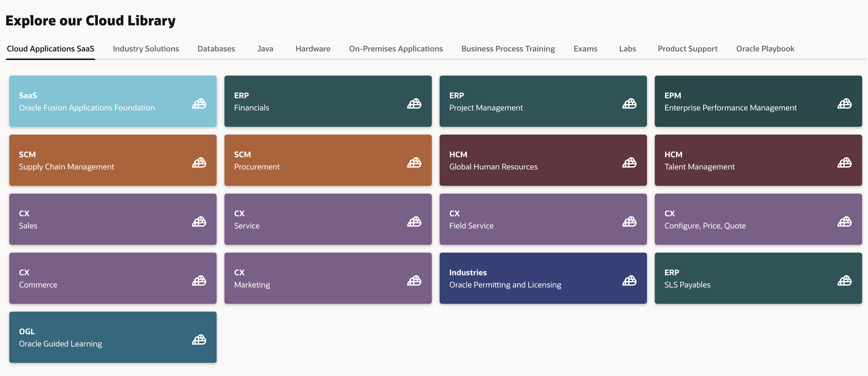This screenshot has height=376, width=868.
Task: Click the library icon on Enterprise Performance Management card
Action: coord(844,104)
